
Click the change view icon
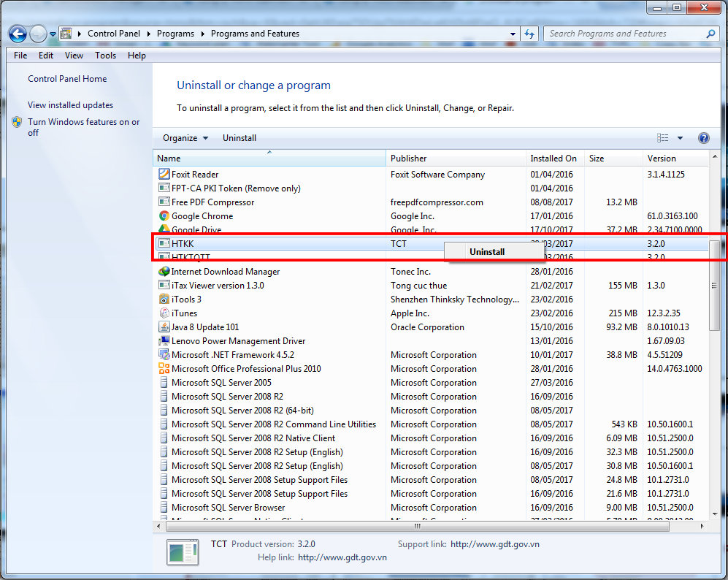point(662,138)
